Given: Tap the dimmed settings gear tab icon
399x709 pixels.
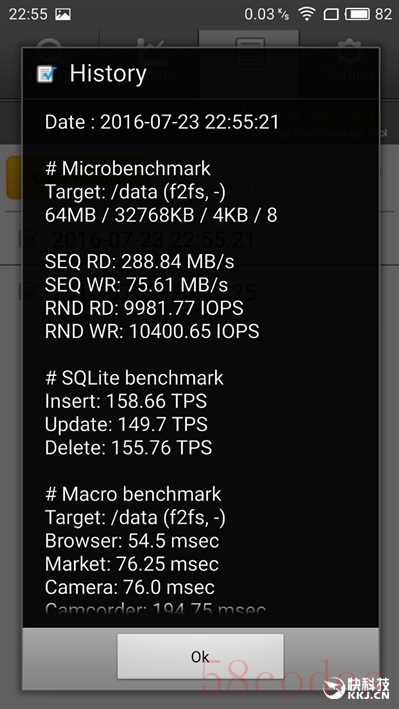Looking at the screenshot, I should tap(349, 47).
